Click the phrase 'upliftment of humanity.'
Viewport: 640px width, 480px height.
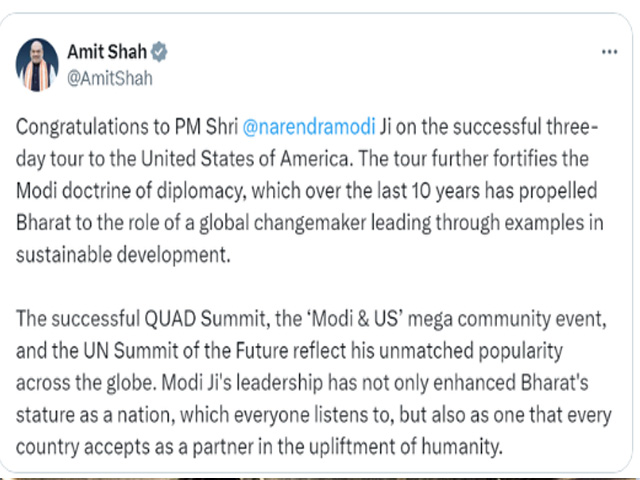406,447
